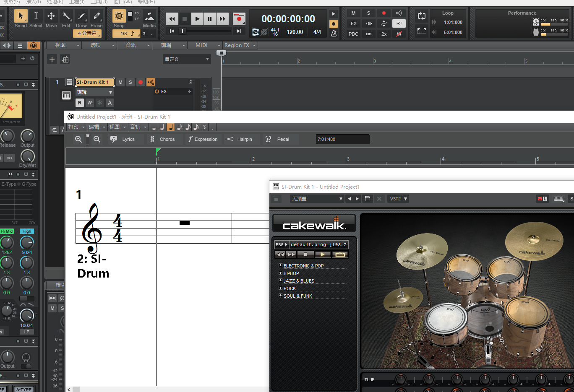Expand the ROCK category

pos(280,288)
